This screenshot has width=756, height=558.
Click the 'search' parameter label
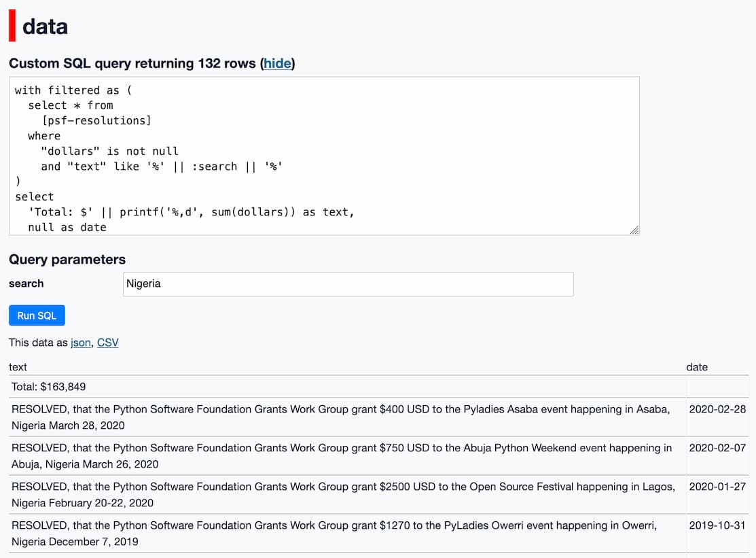point(26,283)
